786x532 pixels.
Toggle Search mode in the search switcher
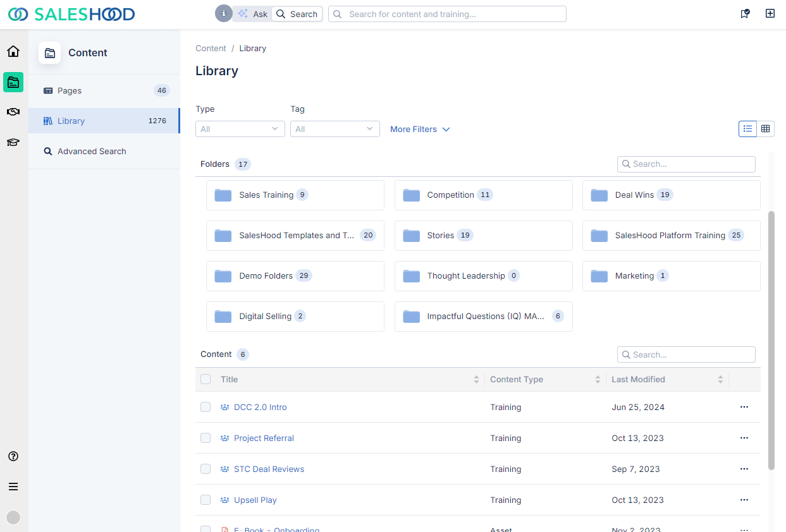[297, 14]
